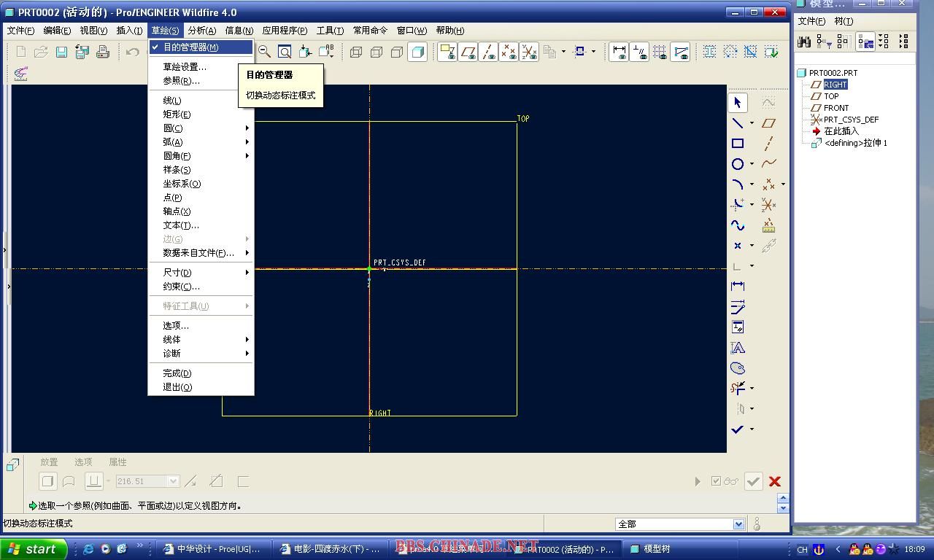Select the sketcher text tool

(738, 348)
